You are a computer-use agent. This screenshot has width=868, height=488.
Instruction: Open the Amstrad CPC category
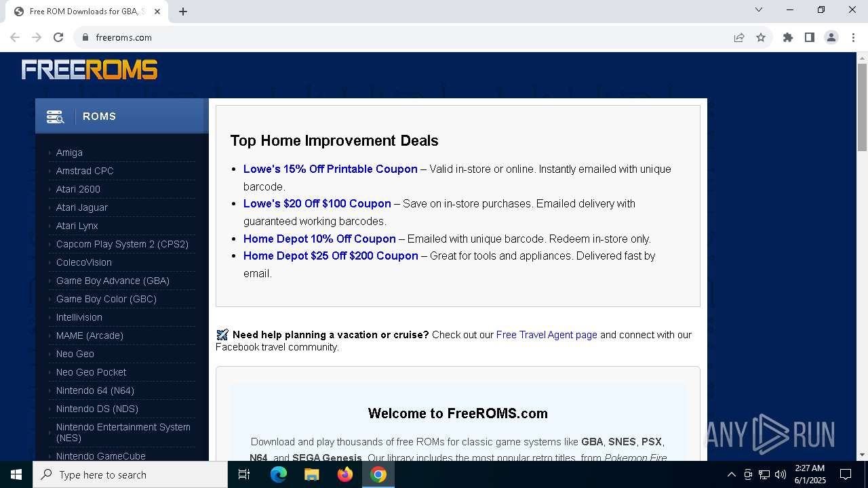point(85,171)
